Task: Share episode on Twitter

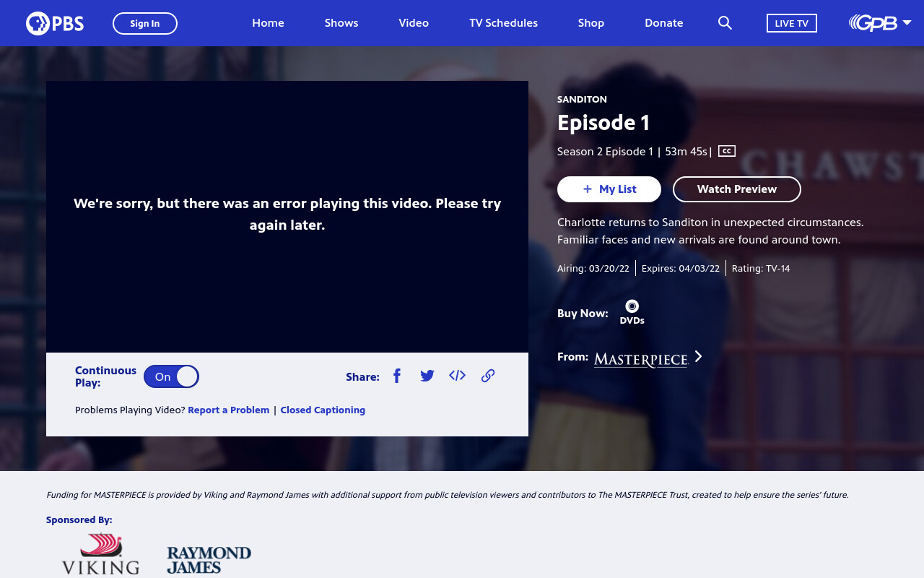Action: [x=427, y=376]
